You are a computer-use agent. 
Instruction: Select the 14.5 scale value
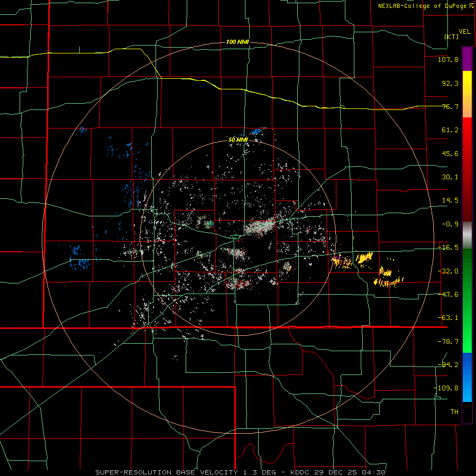pyautogui.click(x=450, y=200)
